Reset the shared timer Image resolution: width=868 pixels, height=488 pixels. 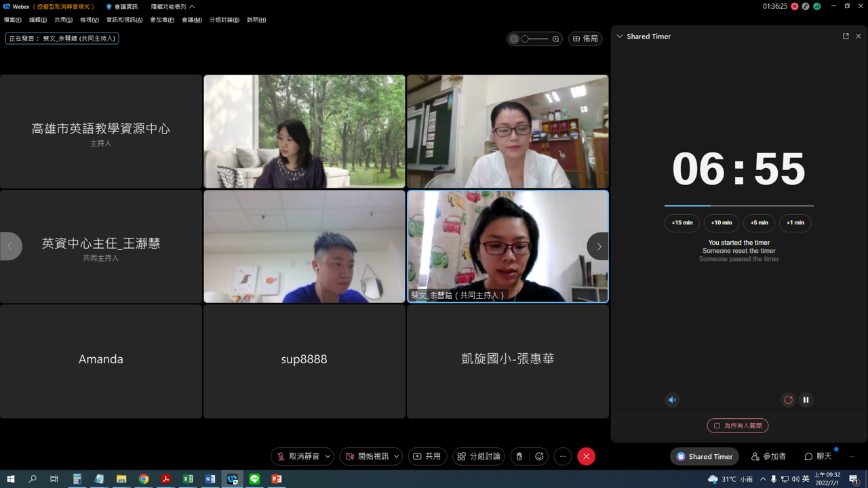point(788,400)
